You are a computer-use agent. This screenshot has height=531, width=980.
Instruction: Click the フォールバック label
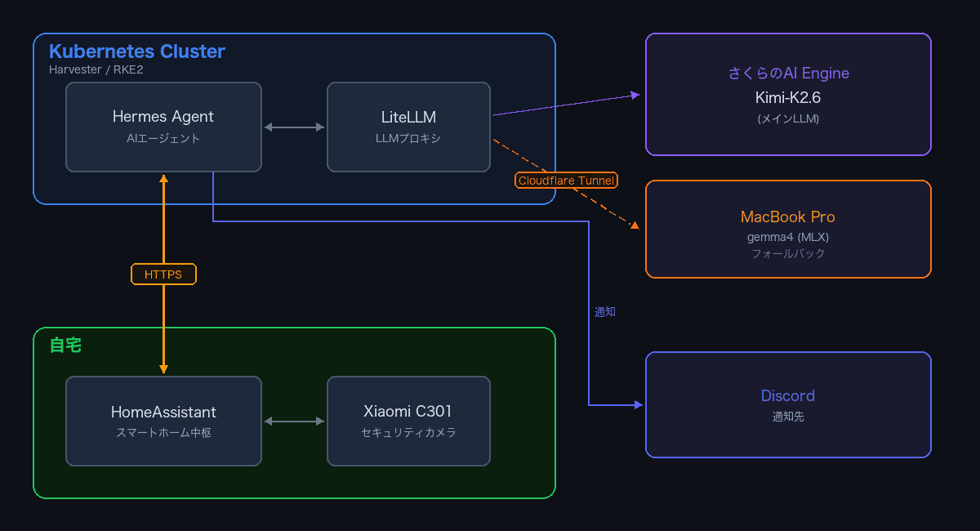[788, 253]
